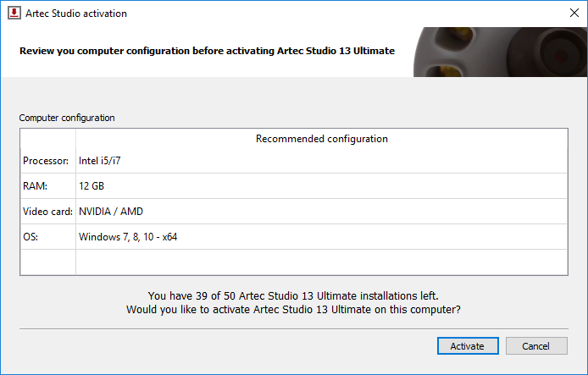
Task: Click the Recommended configuration column header
Action: coord(322,139)
